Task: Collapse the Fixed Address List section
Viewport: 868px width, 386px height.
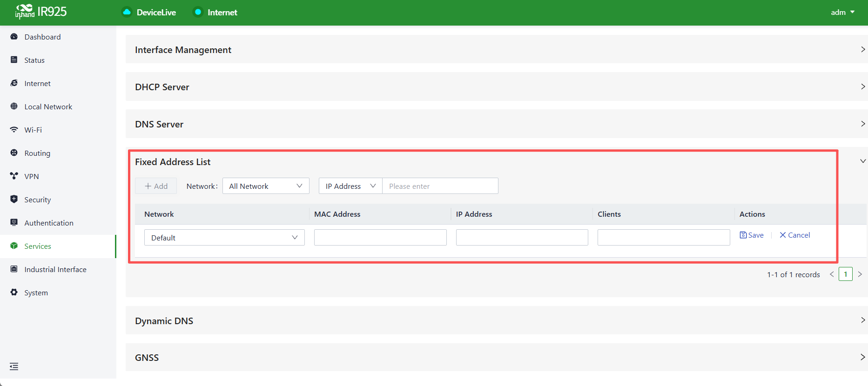Action: (x=863, y=161)
